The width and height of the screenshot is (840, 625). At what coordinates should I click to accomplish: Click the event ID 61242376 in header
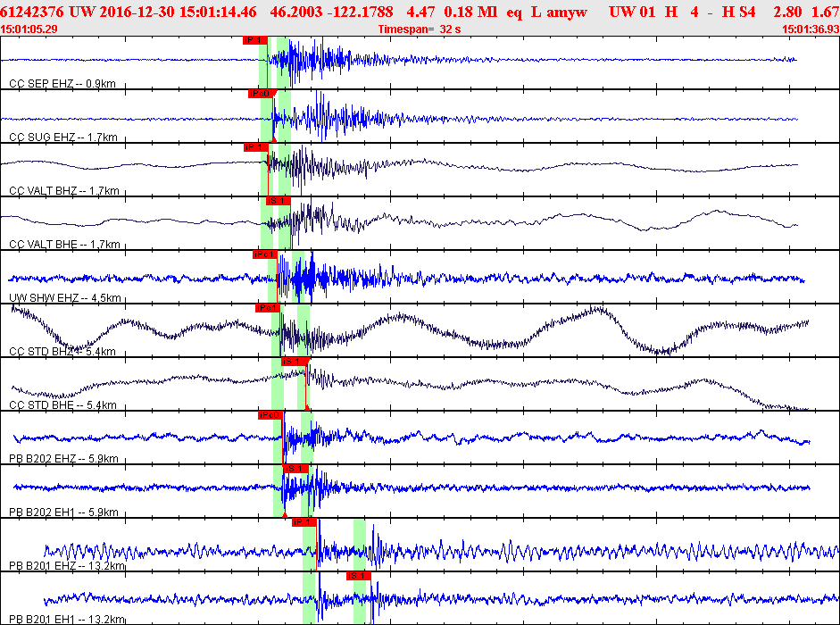(32, 12)
